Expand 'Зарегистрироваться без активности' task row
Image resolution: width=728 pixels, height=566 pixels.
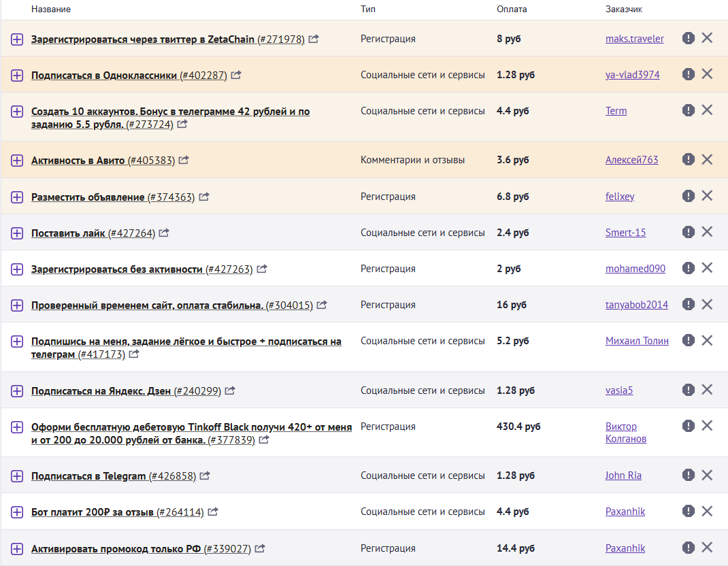coord(17,269)
